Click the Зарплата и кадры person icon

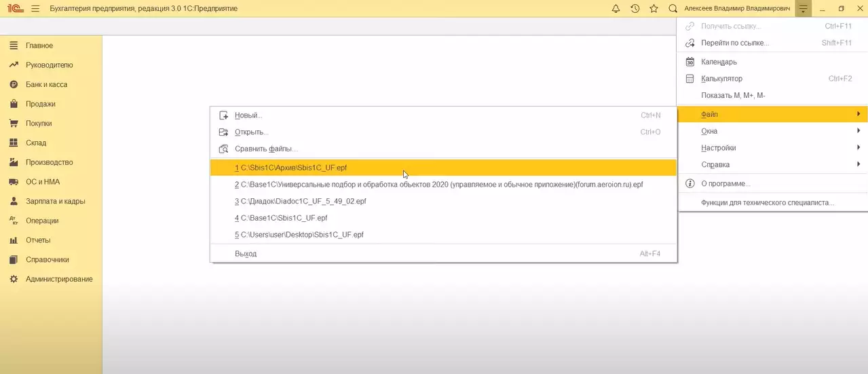tap(13, 201)
